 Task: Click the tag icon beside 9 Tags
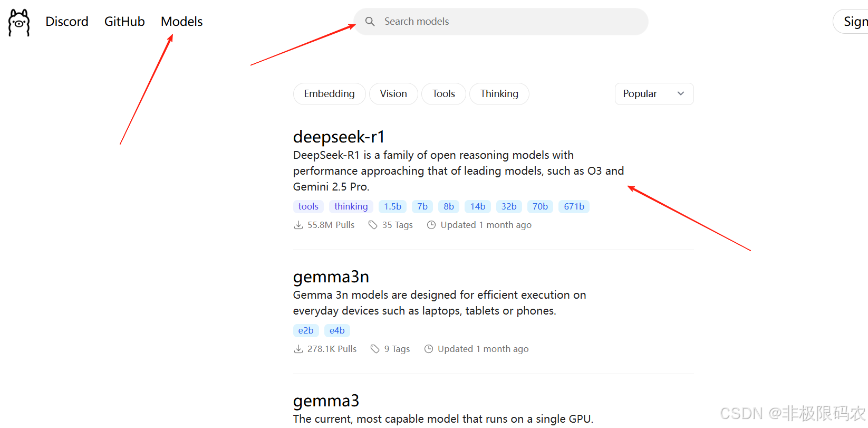[375, 349]
